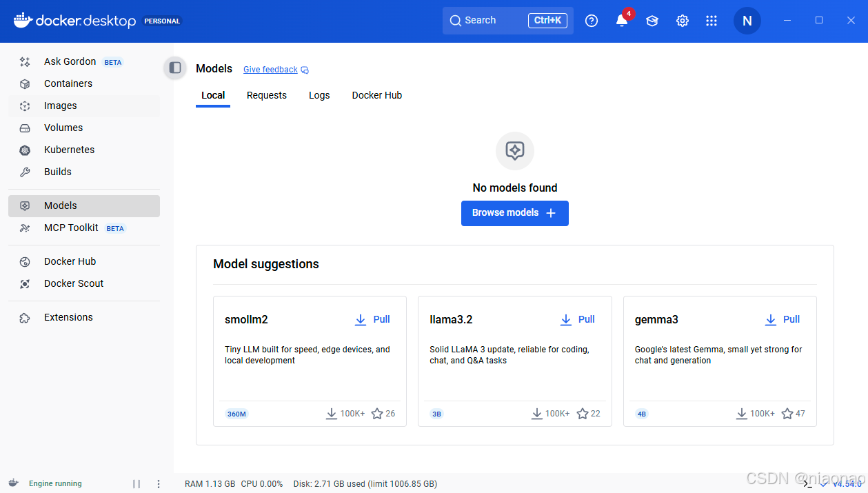Click star icon on smollm2 card
Image resolution: width=868 pixels, height=493 pixels.
[377, 414]
